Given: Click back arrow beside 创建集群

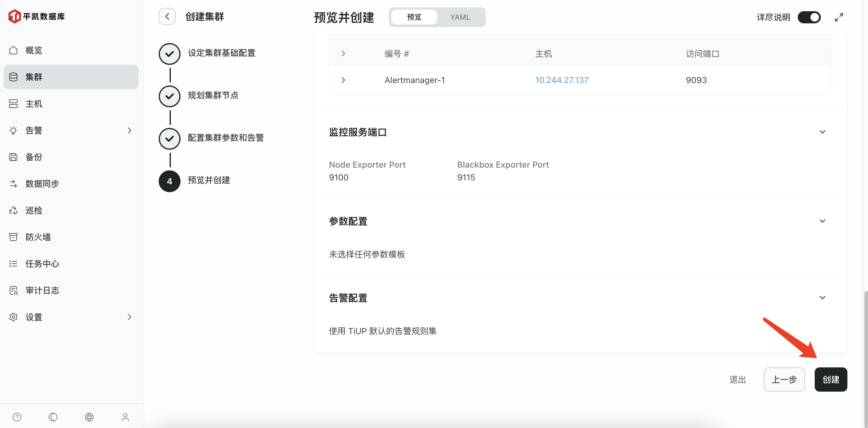Looking at the screenshot, I should 167,17.
